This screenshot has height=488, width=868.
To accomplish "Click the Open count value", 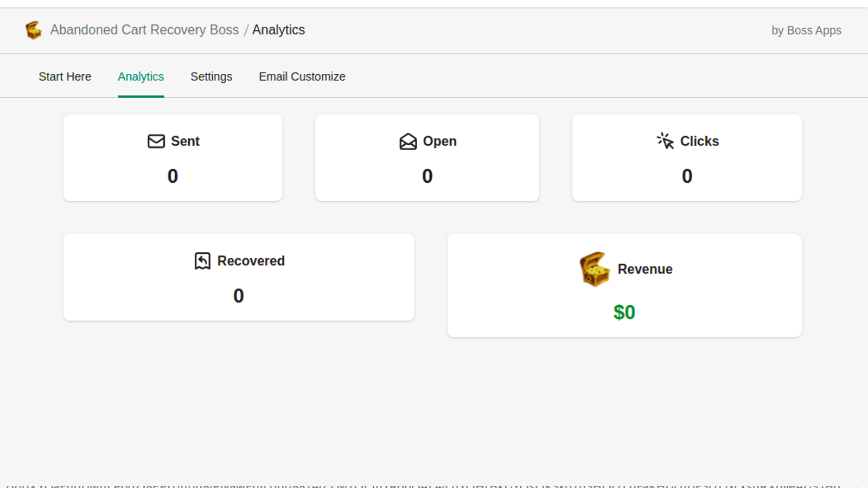I will 427,176.
